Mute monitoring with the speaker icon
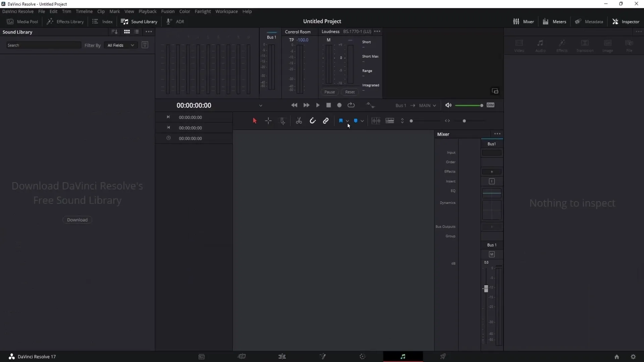This screenshot has width=644, height=362. [448, 105]
